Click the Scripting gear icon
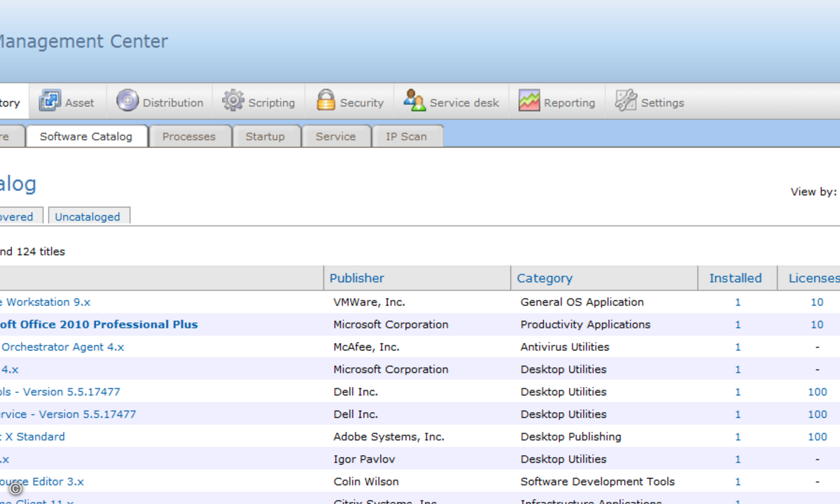 [233, 101]
